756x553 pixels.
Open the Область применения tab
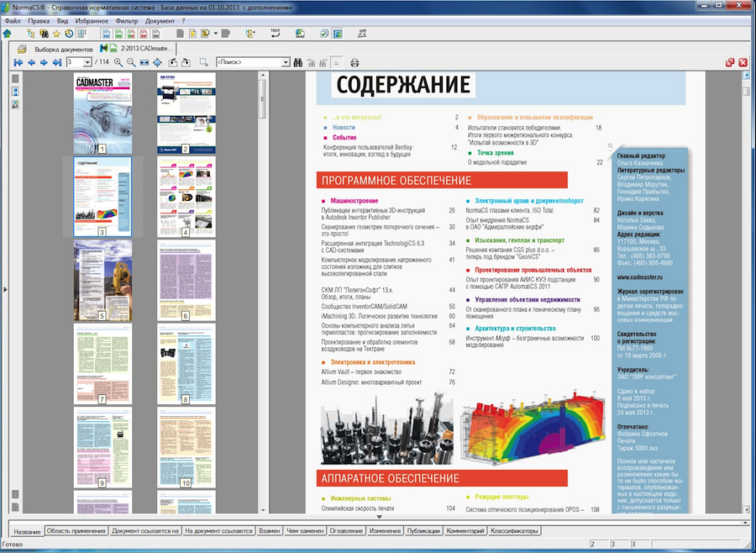click(x=76, y=531)
